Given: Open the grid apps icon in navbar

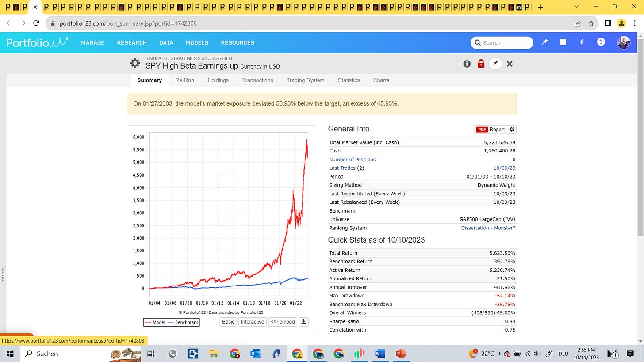Looking at the screenshot, I should click(x=563, y=42).
